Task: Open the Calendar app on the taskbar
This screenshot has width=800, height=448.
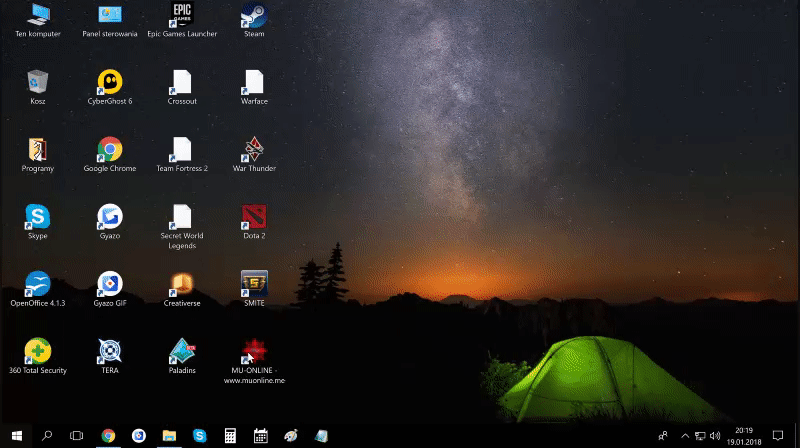Action: [261, 436]
